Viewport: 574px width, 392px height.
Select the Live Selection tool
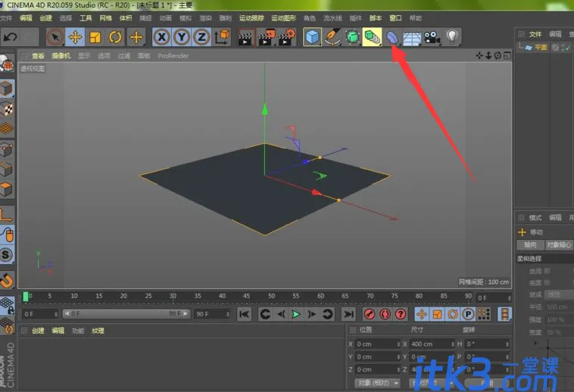click(x=55, y=37)
